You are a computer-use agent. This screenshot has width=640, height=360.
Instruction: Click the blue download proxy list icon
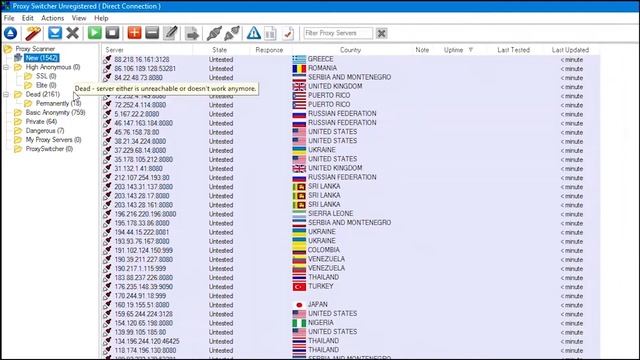point(55,33)
